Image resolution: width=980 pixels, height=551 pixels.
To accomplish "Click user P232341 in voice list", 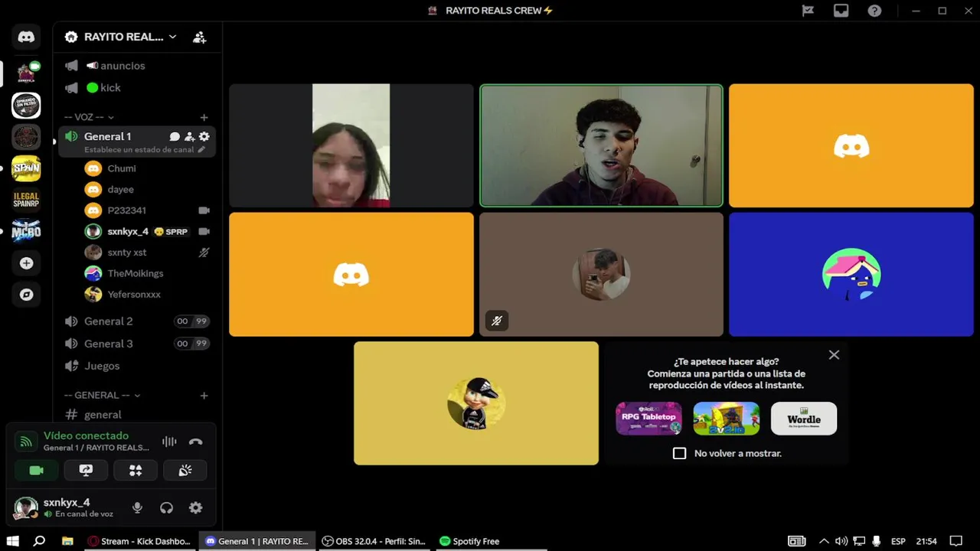I will (x=147, y=210).
